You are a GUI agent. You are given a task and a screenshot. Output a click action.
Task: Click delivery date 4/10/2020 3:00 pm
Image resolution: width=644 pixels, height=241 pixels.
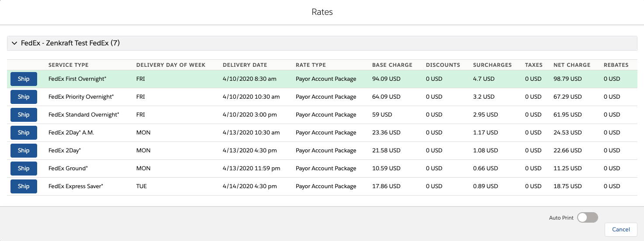(x=250, y=115)
